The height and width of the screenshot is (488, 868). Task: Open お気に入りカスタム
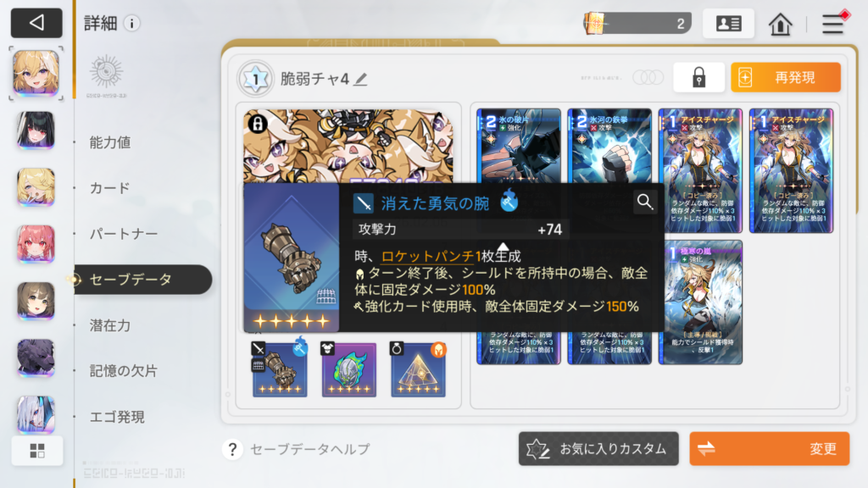pos(598,449)
